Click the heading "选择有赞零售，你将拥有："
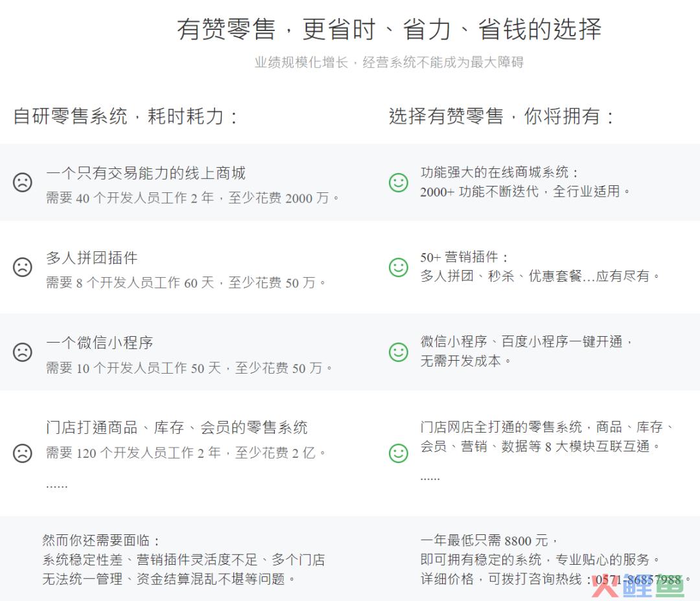Image resolution: width=700 pixels, height=601 pixels. click(502, 116)
